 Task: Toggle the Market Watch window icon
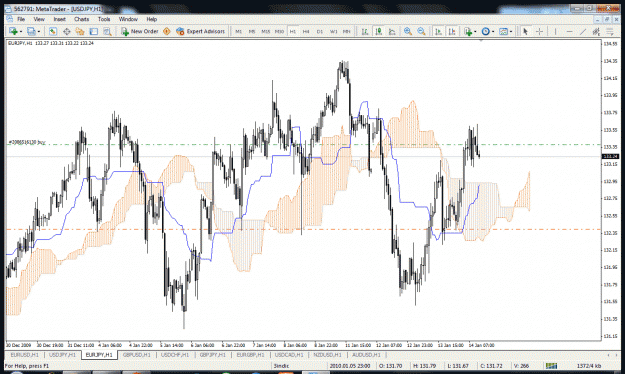point(53,31)
